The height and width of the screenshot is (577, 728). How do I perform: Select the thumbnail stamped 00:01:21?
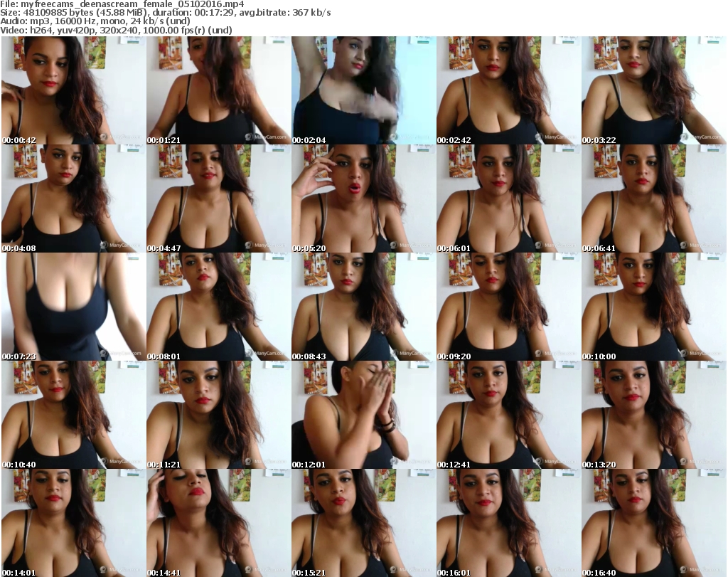[x=219, y=90]
